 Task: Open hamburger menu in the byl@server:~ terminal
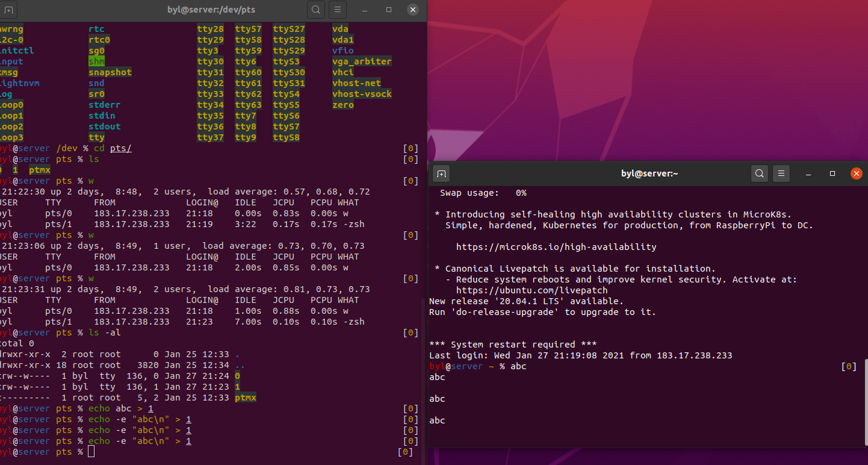pyautogui.click(x=781, y=173)
